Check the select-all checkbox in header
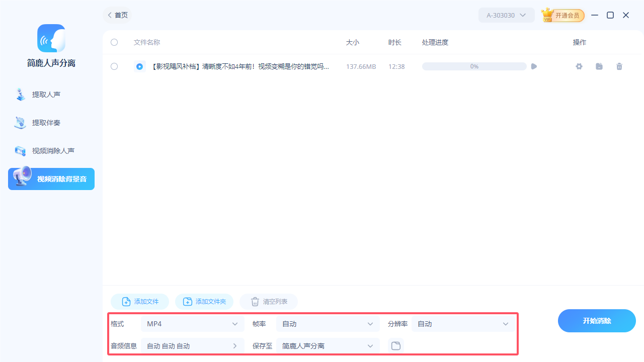Viewport: 644px width, 362px height. tap(114, 42)
